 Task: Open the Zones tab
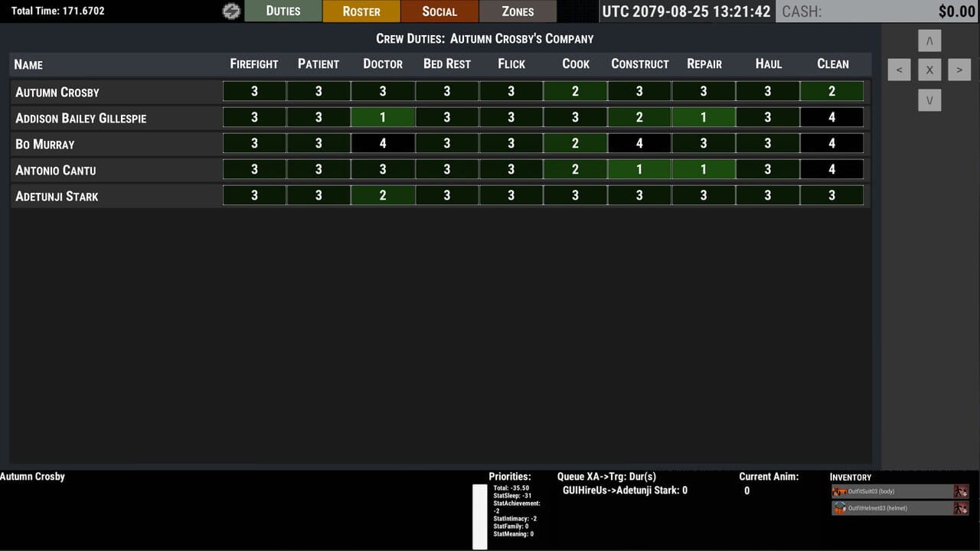point(518,11)
